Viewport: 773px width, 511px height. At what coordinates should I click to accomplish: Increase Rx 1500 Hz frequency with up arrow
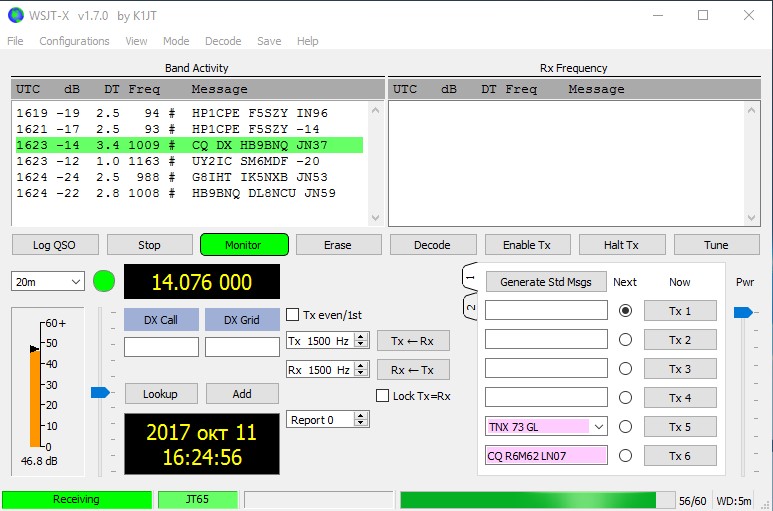click(x=361, y=366)
